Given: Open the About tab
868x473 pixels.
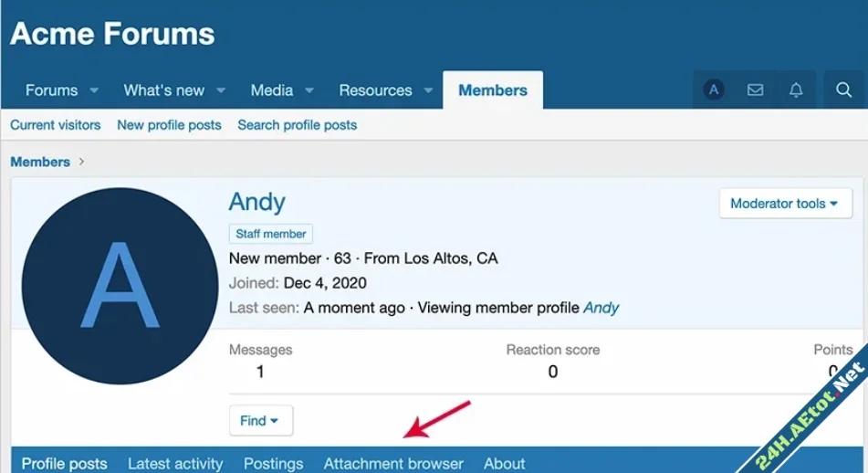Looking at the screenshot, I should pyautogui.click(x=504, y=463).
